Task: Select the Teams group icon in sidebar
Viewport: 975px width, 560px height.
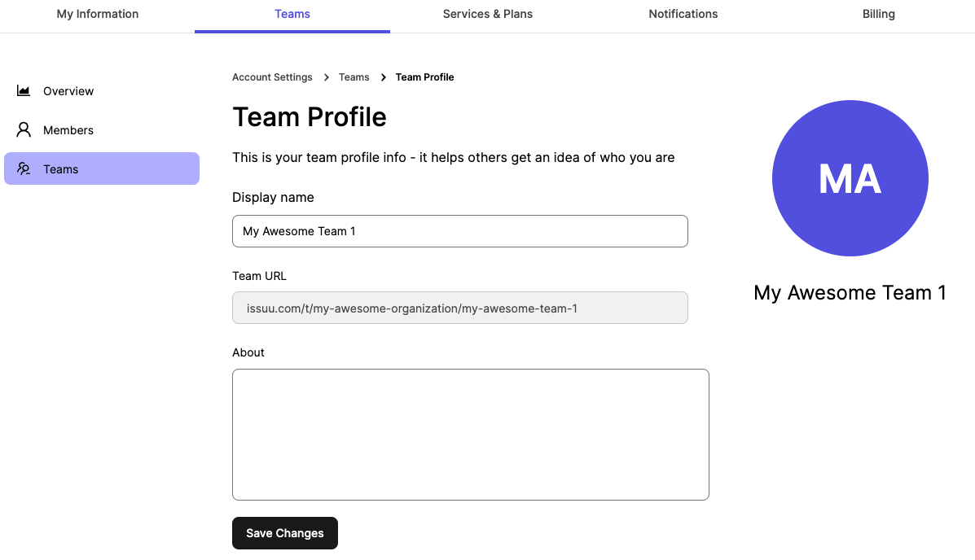Action: click(23, 168)
